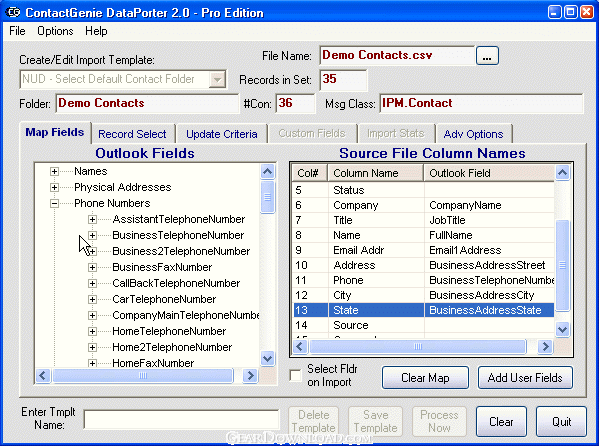The width and height of the screenshot is (599, 446).
Task: Click the Source Columns vertical scrollbar thumb
Action: pos(562,265)
